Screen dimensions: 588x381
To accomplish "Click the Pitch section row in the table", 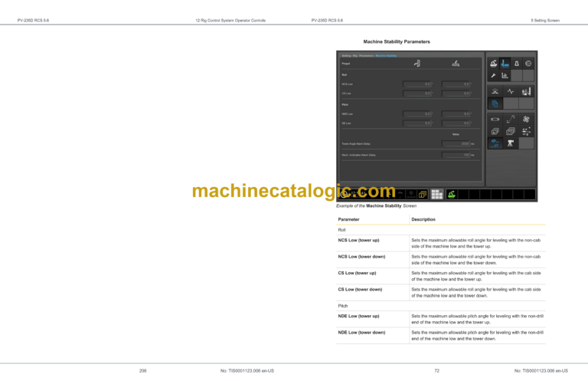I will [441, 306].
